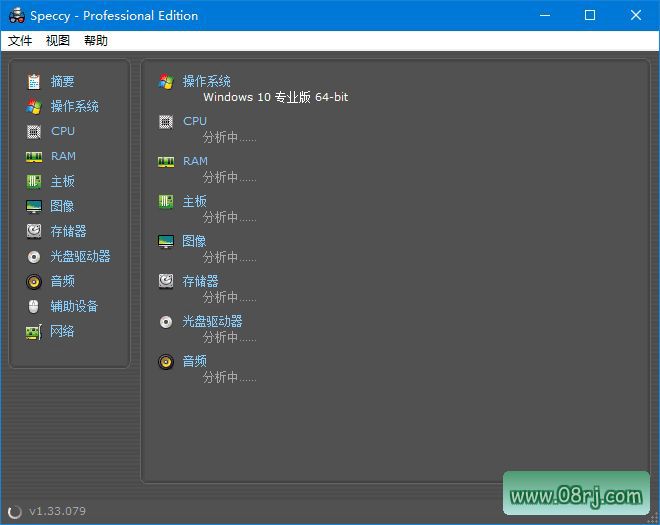Image resolution: width=660 pixels, height=525 pixels.
Task: Click 分析中 text under 图像
Action: click(229, 257)
